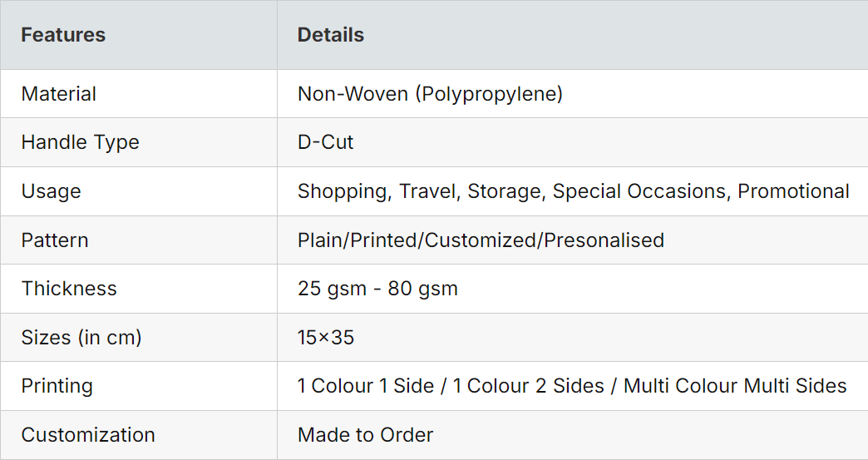Click the 15×35 size value
Screen dimensions: 868x460
(x=326, y=337)
